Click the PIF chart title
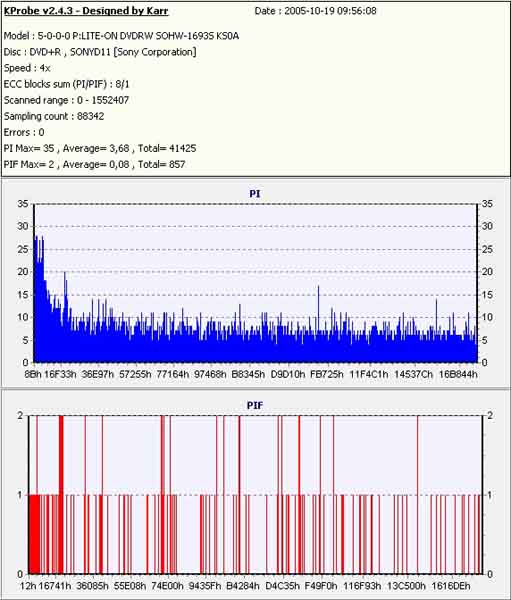This screenshot has width=511, height=600. pos(255,405)
